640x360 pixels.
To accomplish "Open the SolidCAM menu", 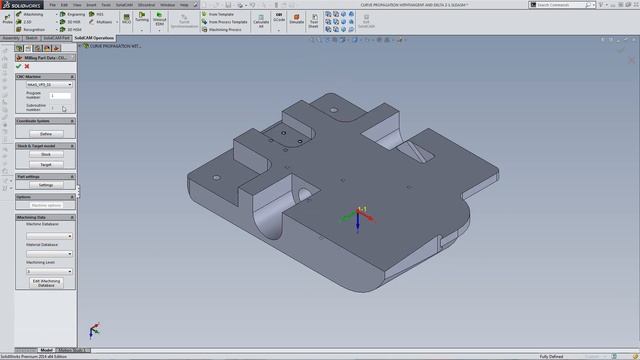I will point(124,5).
